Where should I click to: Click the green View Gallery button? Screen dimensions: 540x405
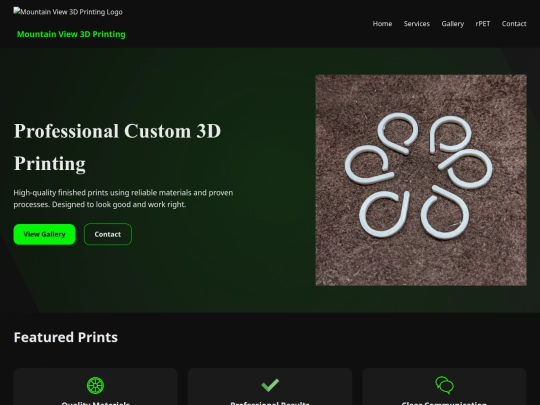44,234
